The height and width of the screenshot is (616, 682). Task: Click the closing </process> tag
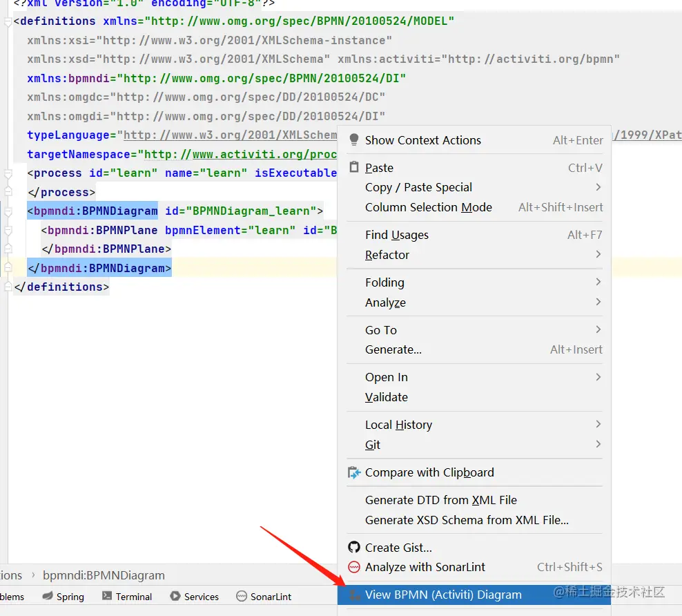point(61,192)
